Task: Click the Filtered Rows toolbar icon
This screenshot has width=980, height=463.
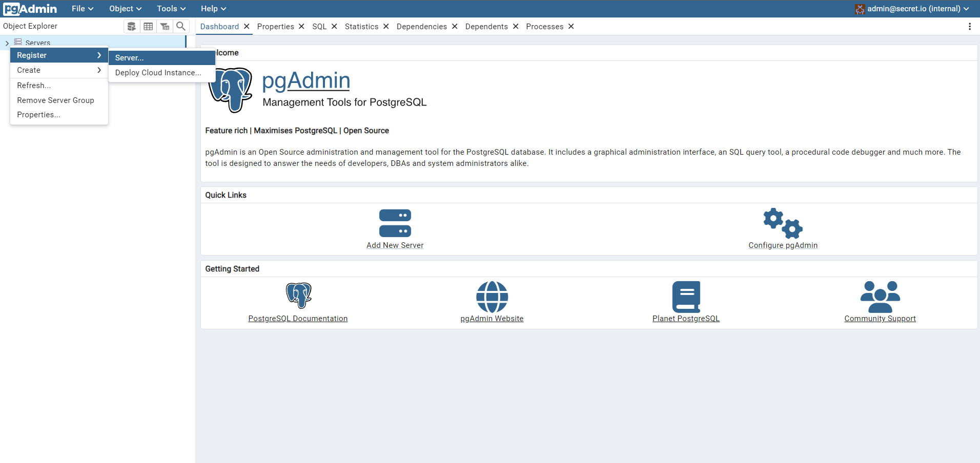Action: [x=165, y=26]
